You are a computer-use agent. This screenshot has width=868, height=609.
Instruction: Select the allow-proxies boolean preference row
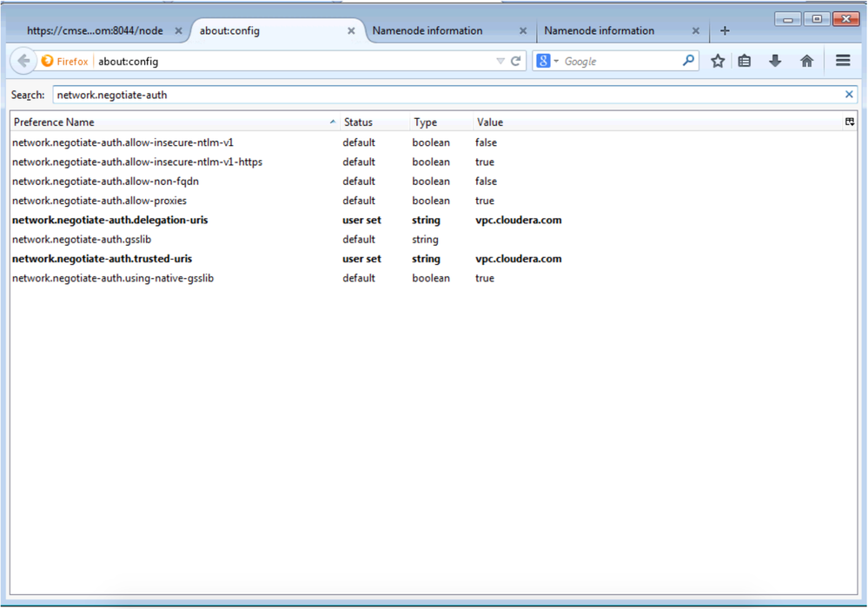(434, 201)
